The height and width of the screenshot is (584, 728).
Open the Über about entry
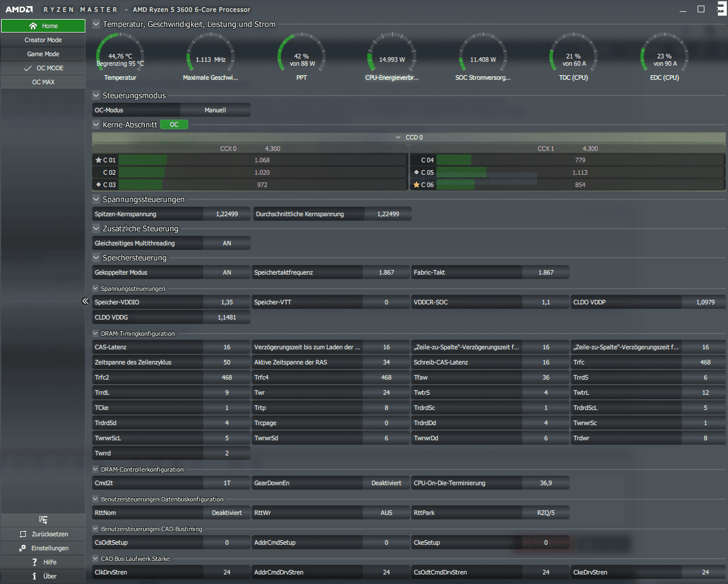coord(43,576)
